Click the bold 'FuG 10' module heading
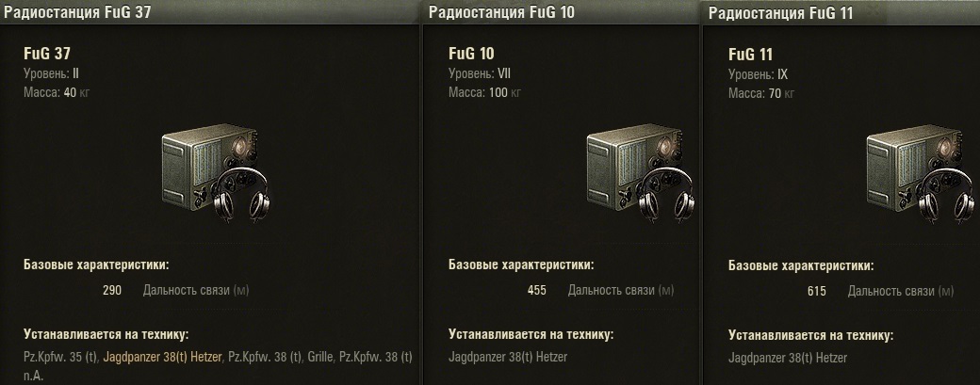Viewport: 980px width, 385px height. coord(471,54)
